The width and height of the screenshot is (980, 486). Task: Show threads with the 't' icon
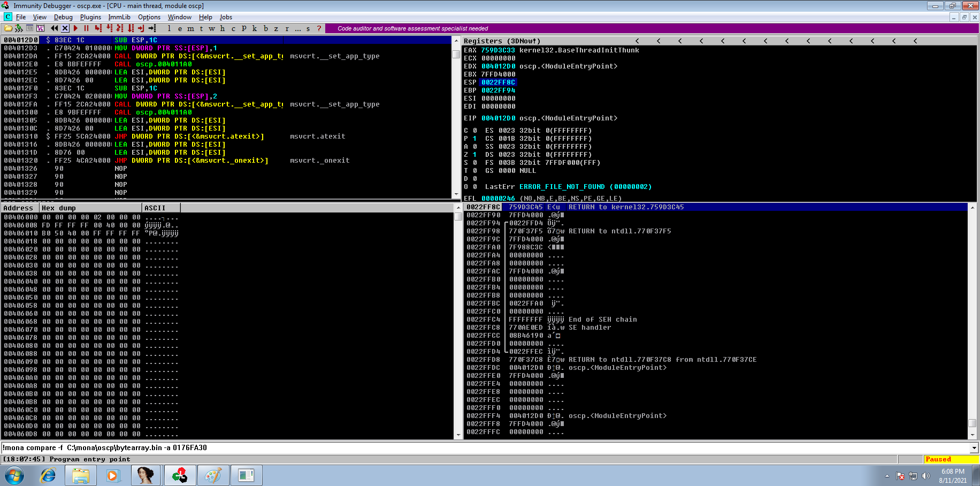(x=201, y=28)
